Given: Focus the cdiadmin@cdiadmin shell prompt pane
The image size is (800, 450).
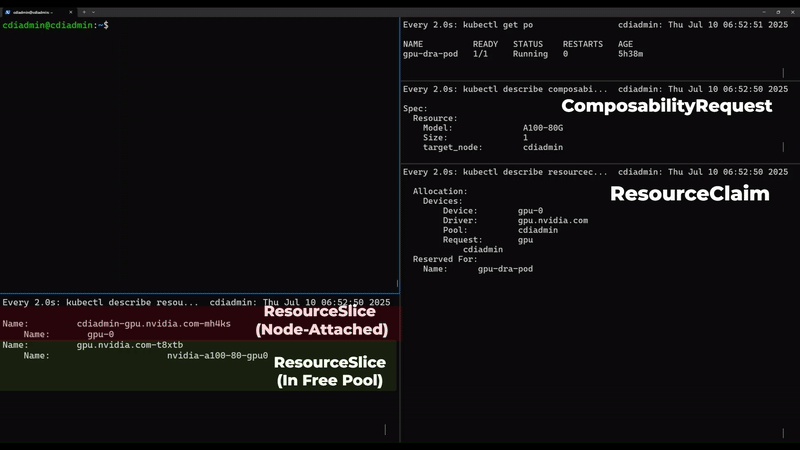Looking at the screenshot, I should coord(200,150).
